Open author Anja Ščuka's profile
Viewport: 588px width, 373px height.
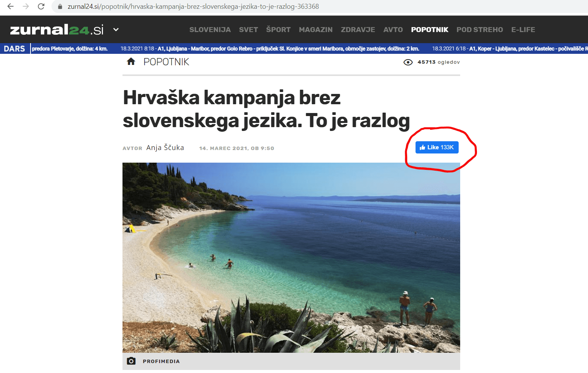click(x=165, y=148)
